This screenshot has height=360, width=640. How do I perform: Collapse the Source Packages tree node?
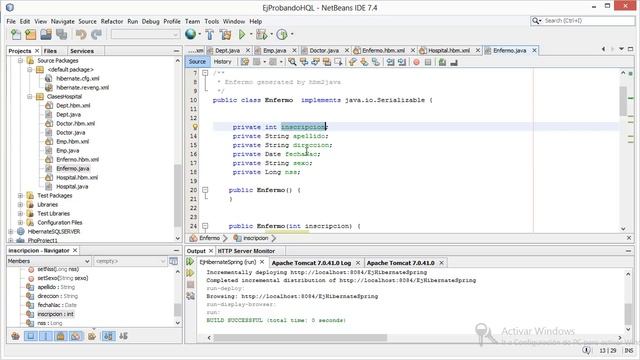click(20, 60)
